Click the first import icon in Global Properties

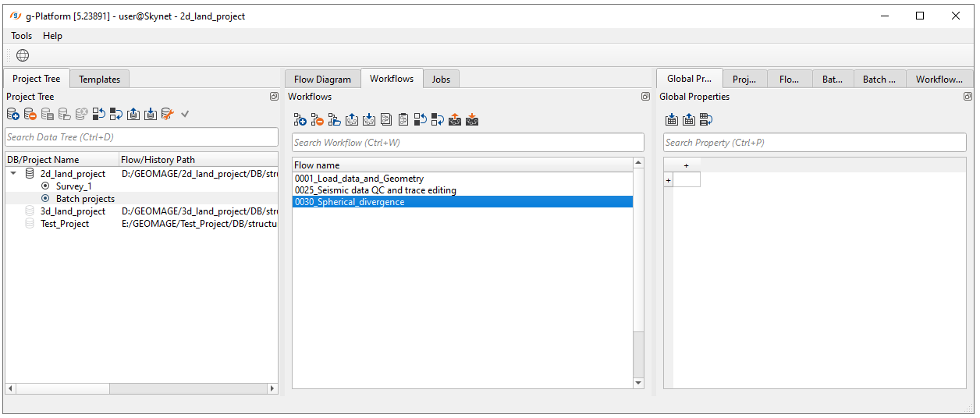click(671, 120)
